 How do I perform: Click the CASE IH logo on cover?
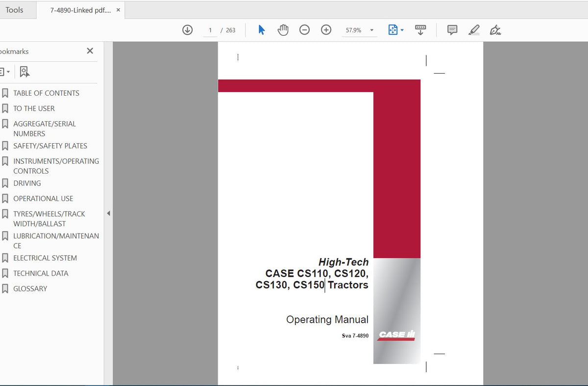click(x=397, y=335)
